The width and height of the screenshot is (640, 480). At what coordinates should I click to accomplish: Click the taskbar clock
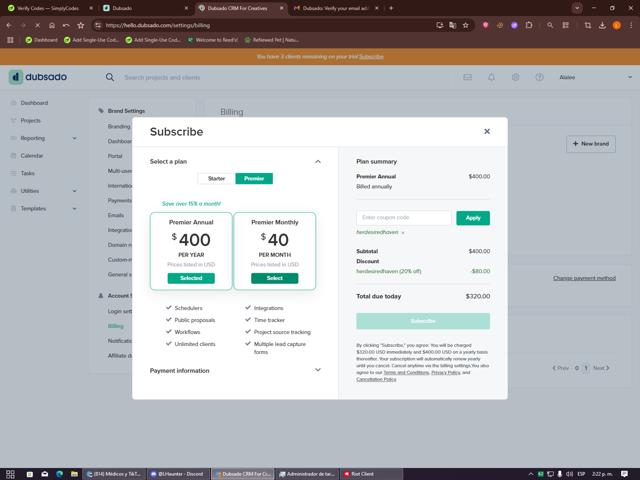(x=602, y=474)
